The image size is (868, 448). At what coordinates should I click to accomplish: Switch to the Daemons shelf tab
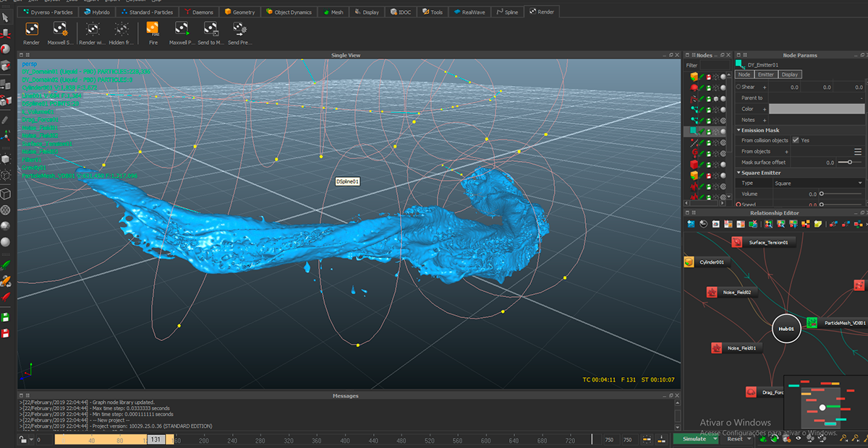pyautogui.click(x=200, y=12)
